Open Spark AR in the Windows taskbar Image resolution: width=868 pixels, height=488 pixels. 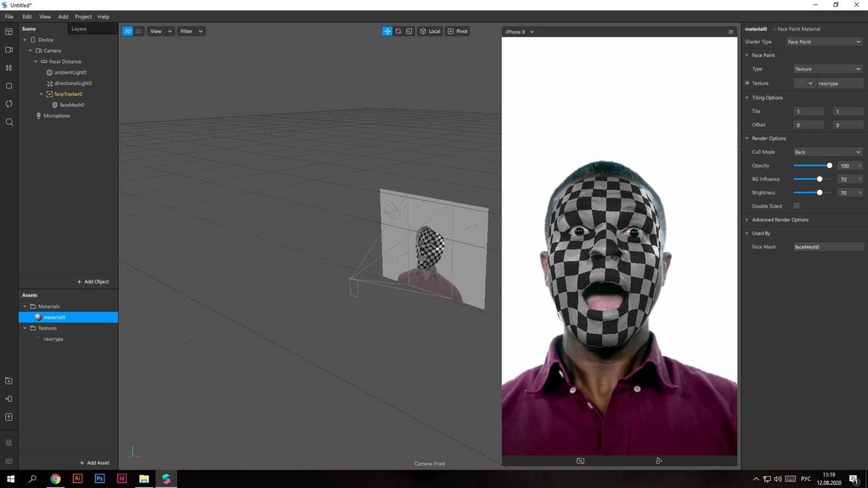pos(166,479)
